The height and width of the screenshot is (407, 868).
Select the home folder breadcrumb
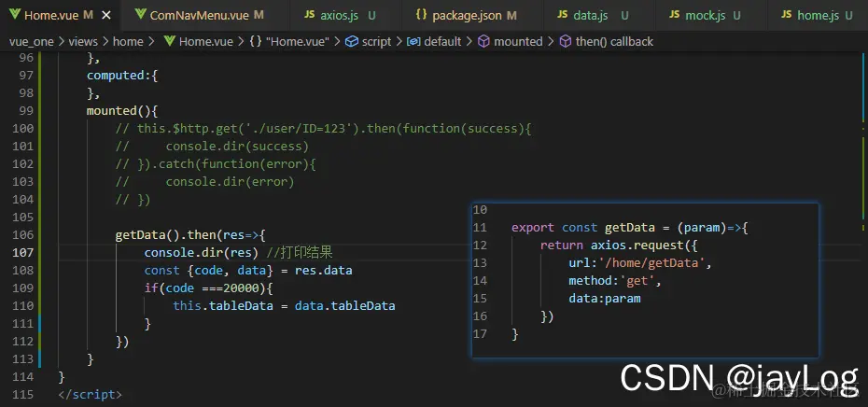(128, 41)
